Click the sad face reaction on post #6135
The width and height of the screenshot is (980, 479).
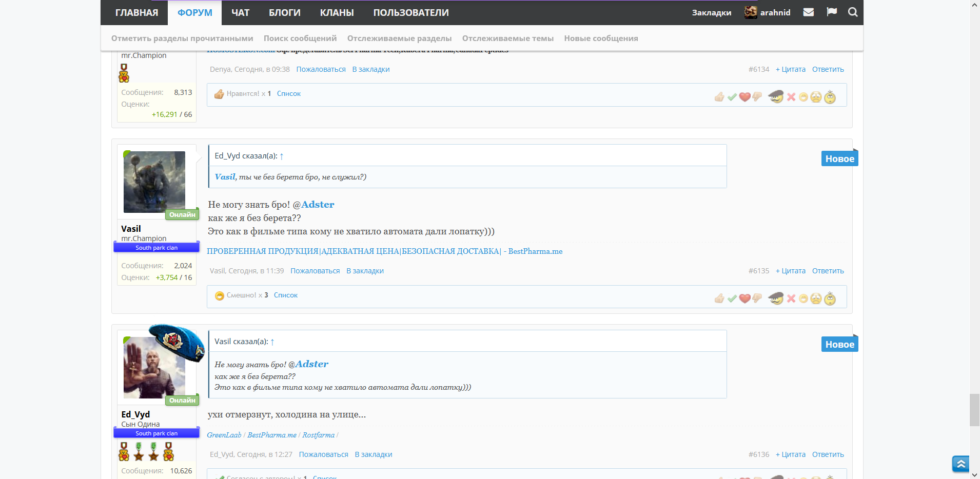816,298
